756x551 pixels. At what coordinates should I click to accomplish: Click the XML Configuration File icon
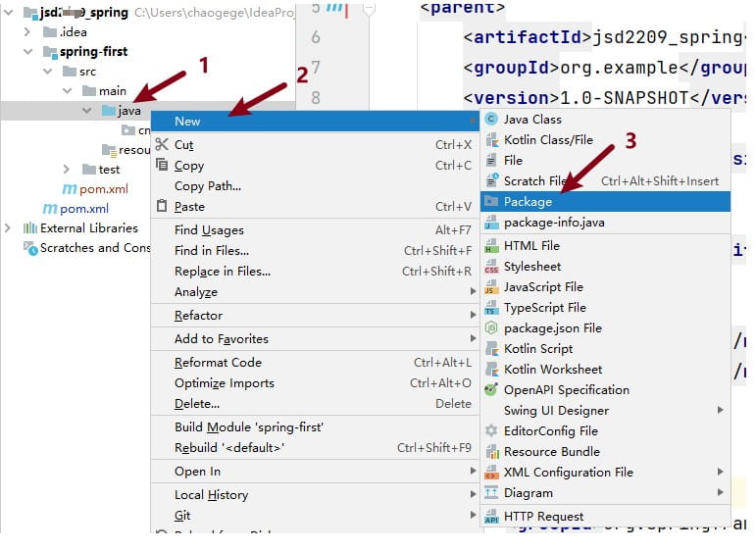[491, 473]
